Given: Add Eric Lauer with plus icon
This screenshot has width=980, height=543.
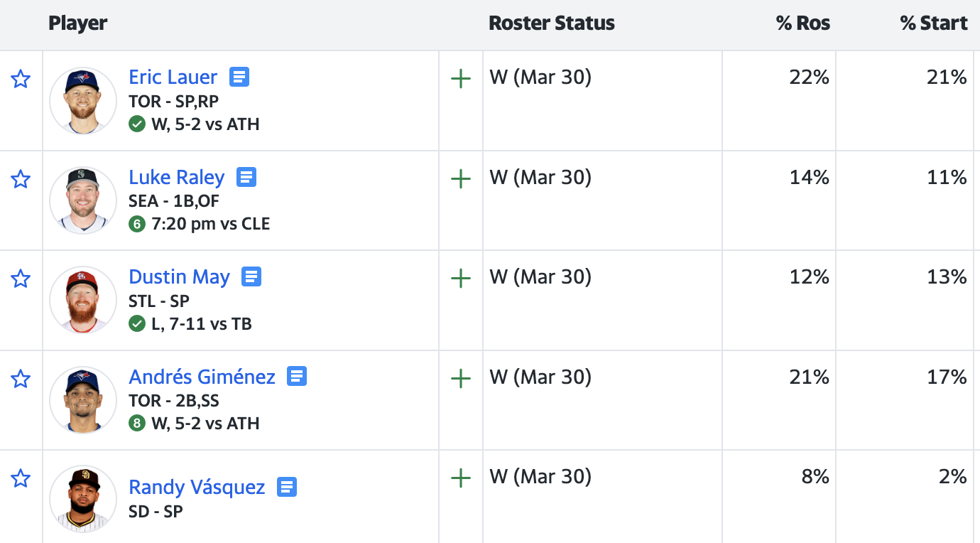Looking at the screenshot, I should click(461, 78).
